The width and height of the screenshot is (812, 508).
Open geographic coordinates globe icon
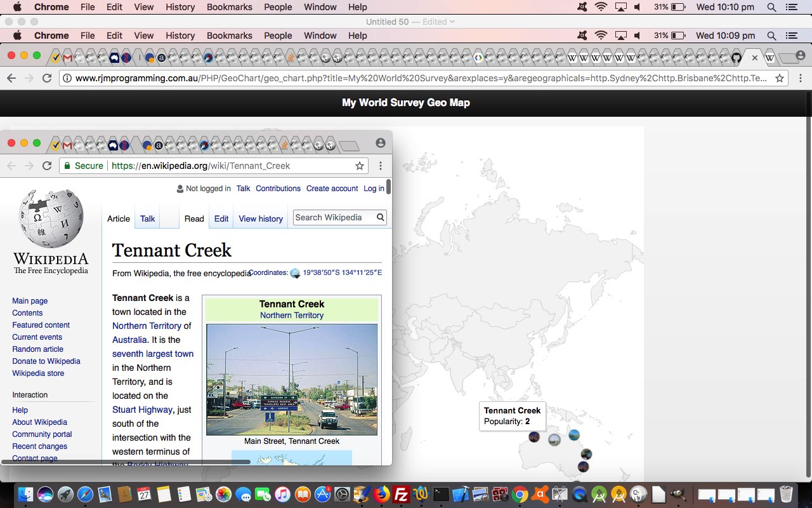(295, 273)
